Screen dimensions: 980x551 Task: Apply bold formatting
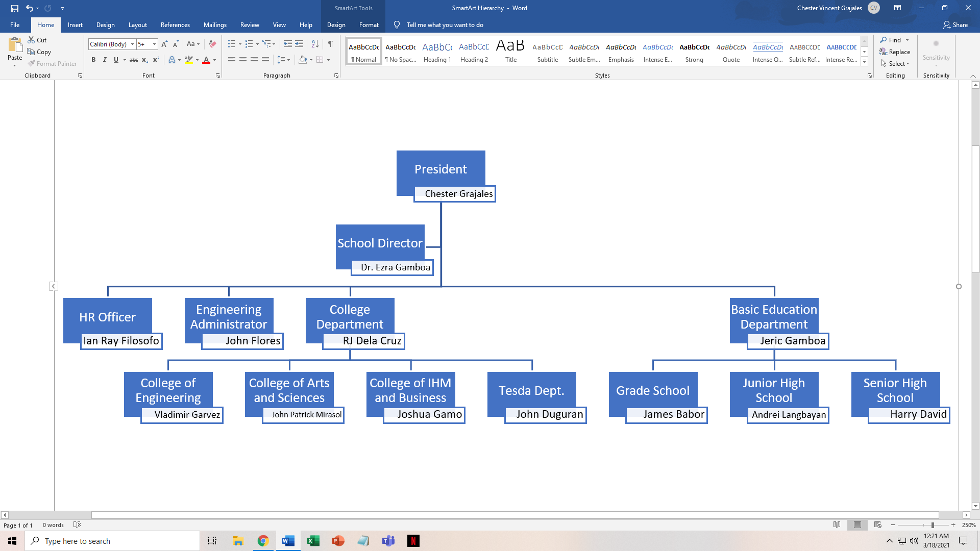[x=93, y=60]
